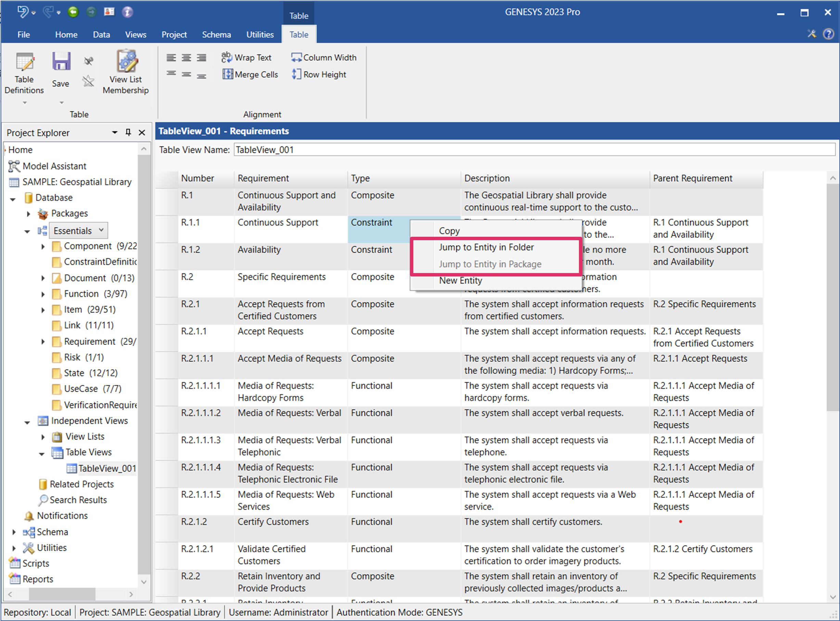
Task: Click the green back navigation arrow
Action: coord(73,12)
